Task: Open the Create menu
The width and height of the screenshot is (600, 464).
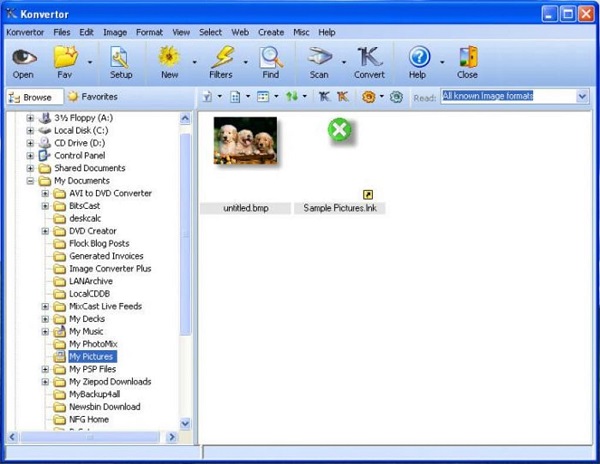Action: pos(271,33)
